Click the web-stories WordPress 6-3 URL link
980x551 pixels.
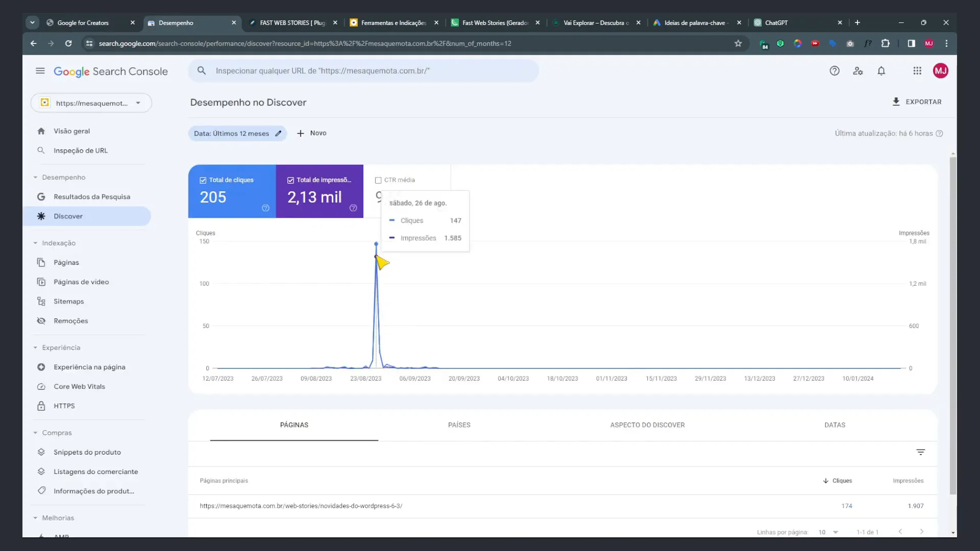(x=300, y=505)
